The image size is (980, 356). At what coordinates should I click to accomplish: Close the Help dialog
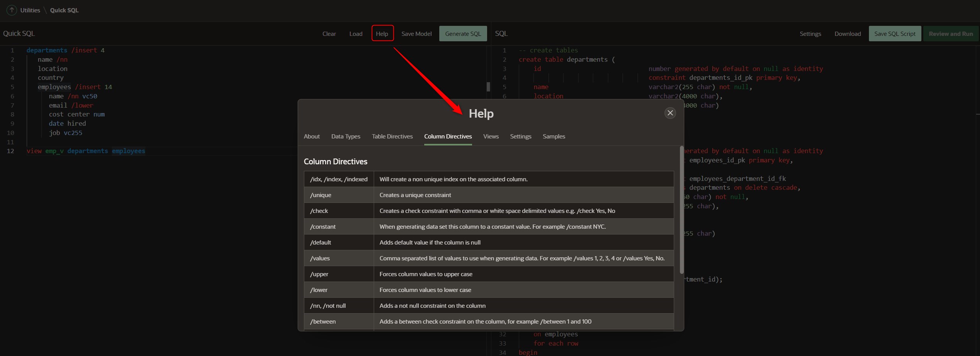[670, 113]
